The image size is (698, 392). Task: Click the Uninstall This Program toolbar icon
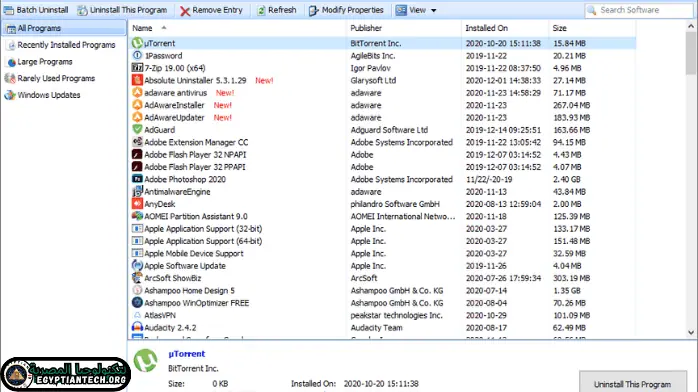pos(82,10)
